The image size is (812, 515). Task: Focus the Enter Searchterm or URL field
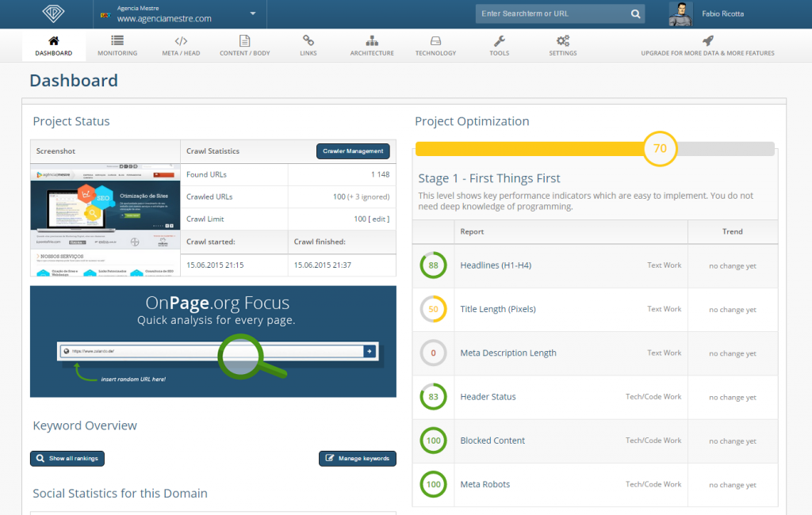[552, 14]
